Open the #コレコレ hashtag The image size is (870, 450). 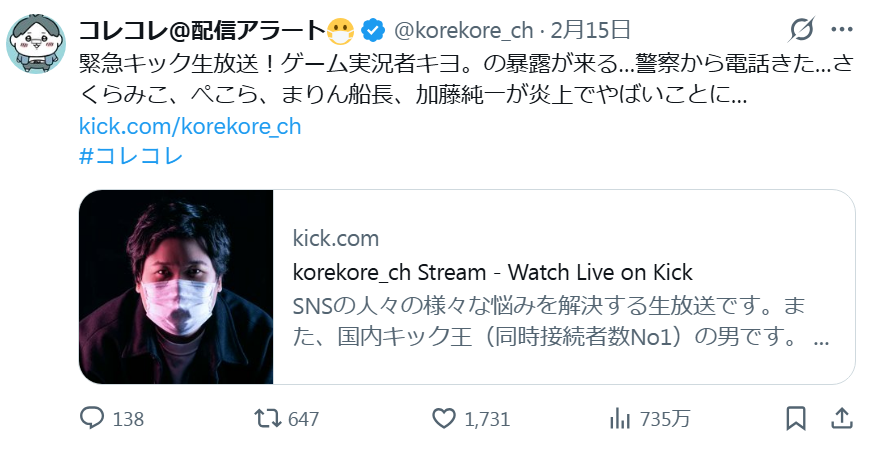point(131,156)
